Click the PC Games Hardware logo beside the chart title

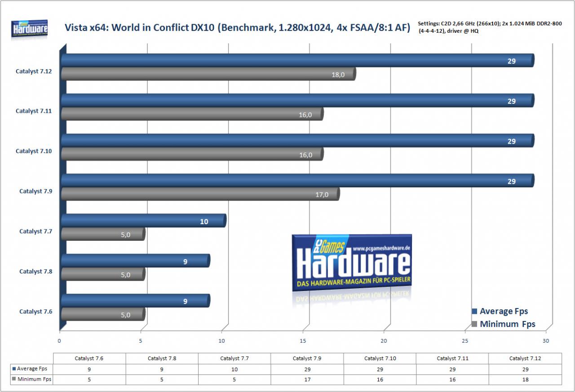coord(29,30)
